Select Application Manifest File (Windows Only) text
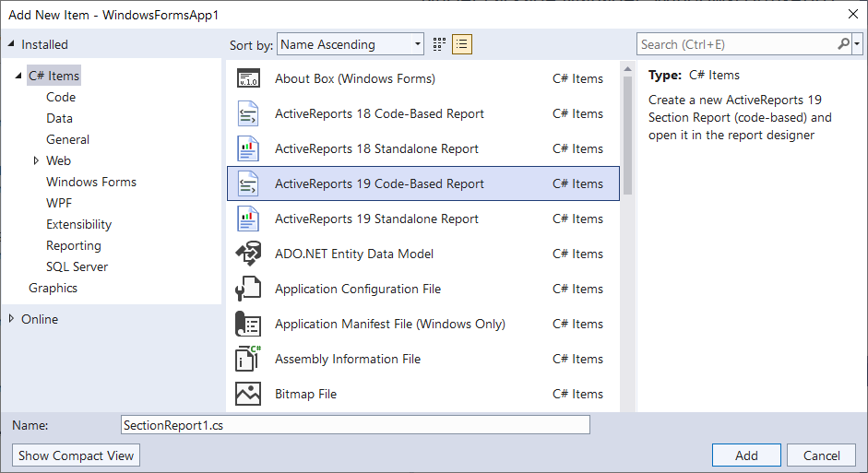Image resolution: width=868 pixels, height=473 pixels. [x=389, y=324]
